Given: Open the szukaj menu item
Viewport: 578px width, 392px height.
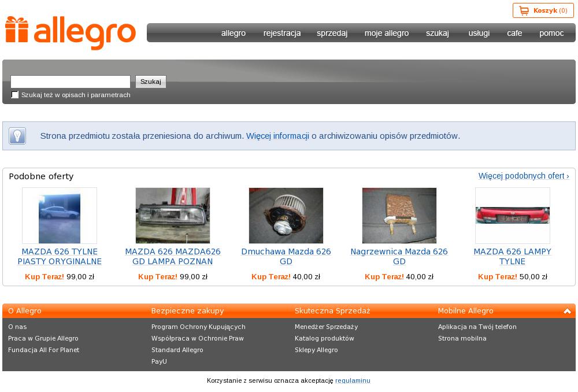Looking at the screenshot, I should tap(438, 33).
